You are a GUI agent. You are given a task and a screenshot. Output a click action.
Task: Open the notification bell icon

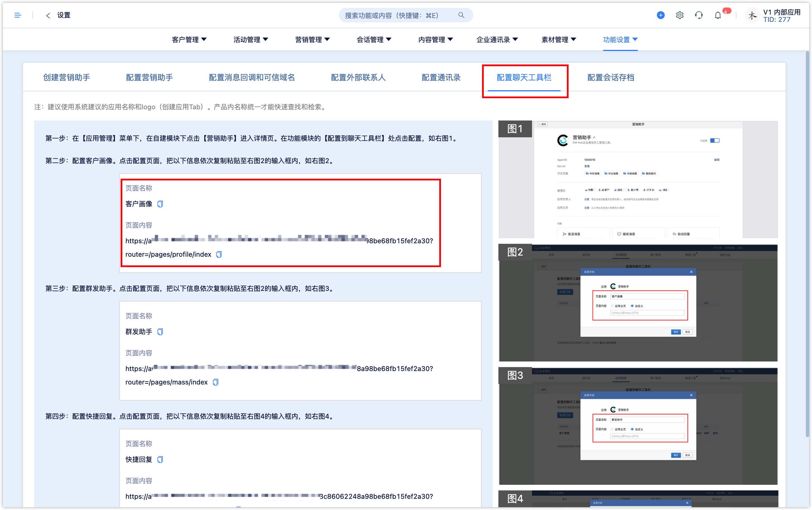(718, 15)
